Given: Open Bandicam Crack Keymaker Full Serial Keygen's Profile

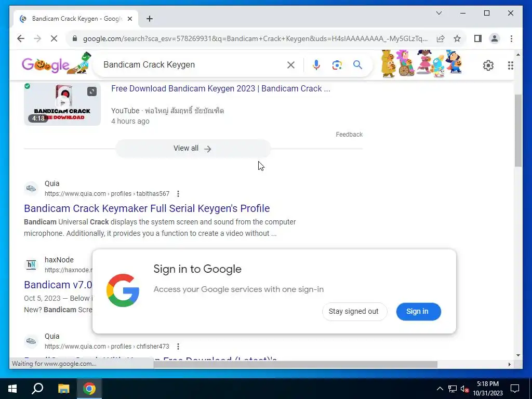Looking at the screenshot, I should 147,208.
